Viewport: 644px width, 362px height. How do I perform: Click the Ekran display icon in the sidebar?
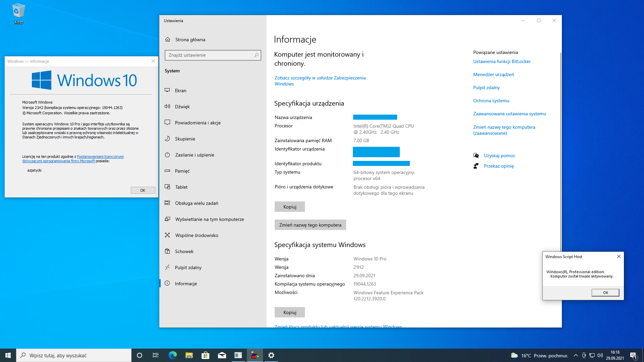tap(167, 90)
